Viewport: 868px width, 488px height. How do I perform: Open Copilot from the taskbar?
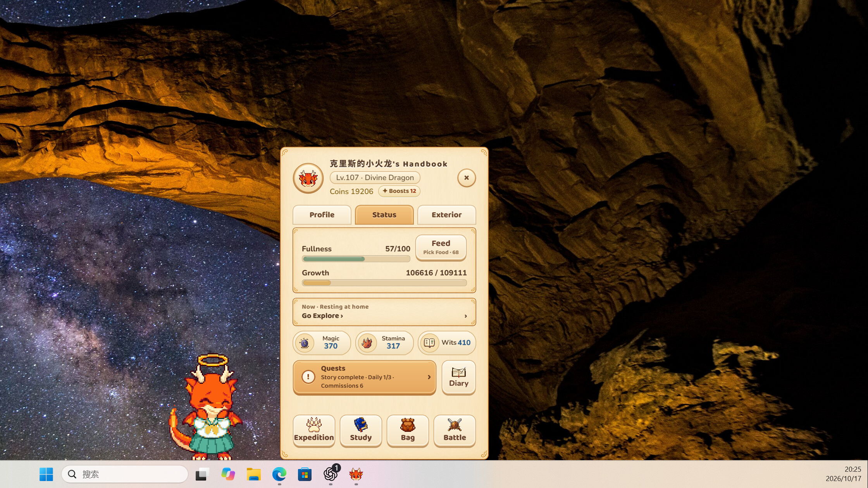coord(228,474)
